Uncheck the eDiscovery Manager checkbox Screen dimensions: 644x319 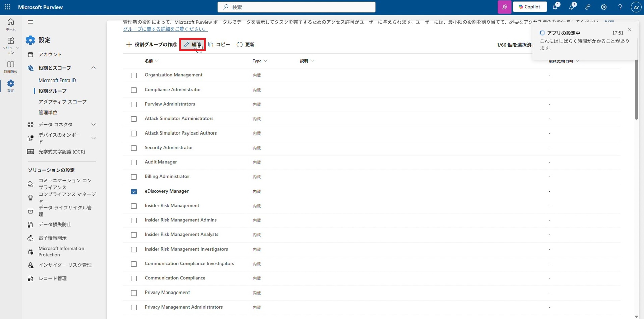[x=134, y=191]
